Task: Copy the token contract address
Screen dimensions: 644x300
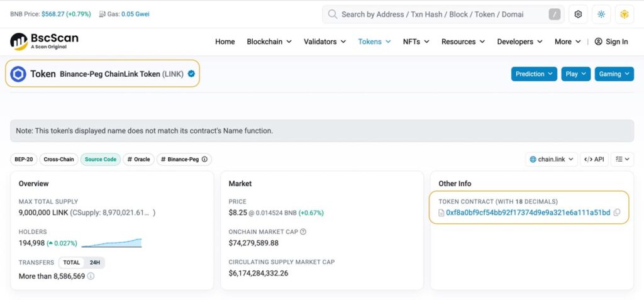Action: tap(616, 213)
